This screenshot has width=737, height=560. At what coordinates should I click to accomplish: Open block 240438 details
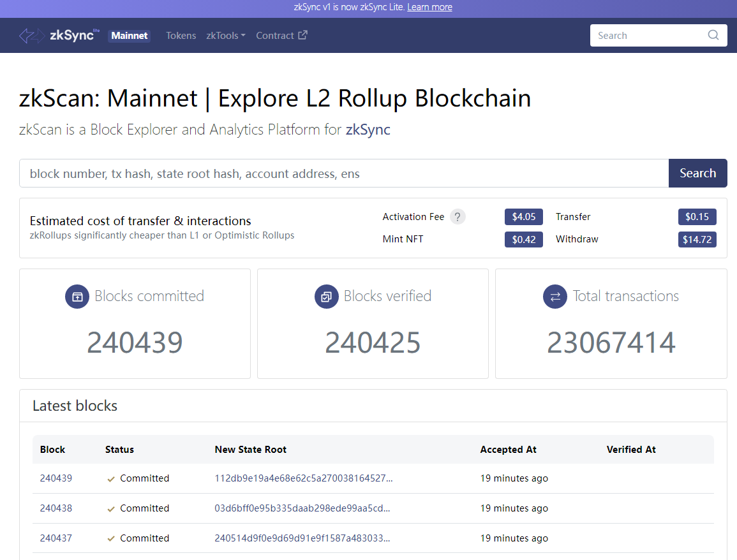coord(56,508)
